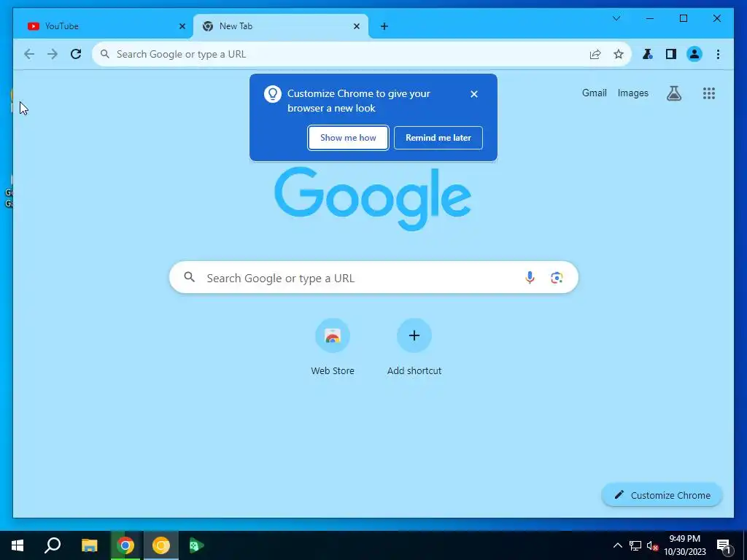747x560 pixels.
Task: Open the profile avatar menu
Action: pyautogui.click(x=694, y=54)
